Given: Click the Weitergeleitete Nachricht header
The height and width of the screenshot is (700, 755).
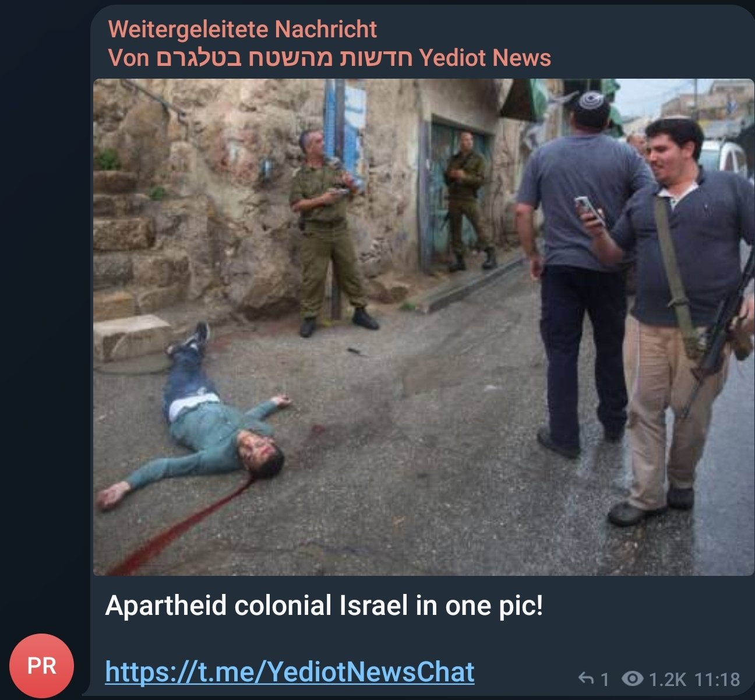Looking at the screenshot, I should coord(242,29).
